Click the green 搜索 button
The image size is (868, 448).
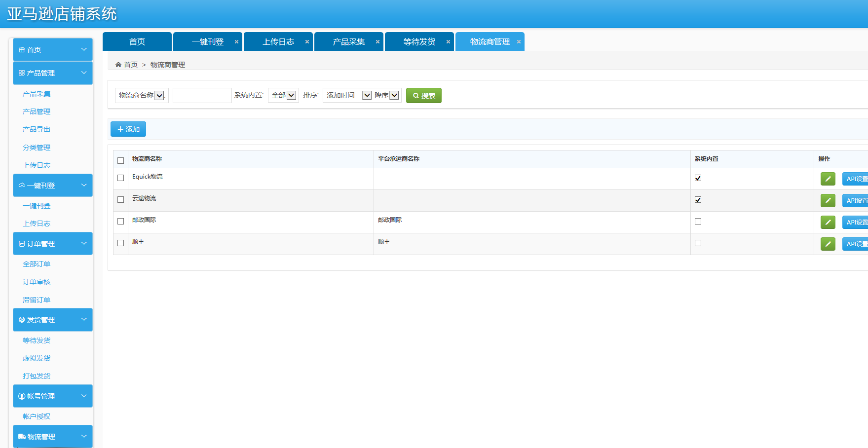click(x=423, y=96)
